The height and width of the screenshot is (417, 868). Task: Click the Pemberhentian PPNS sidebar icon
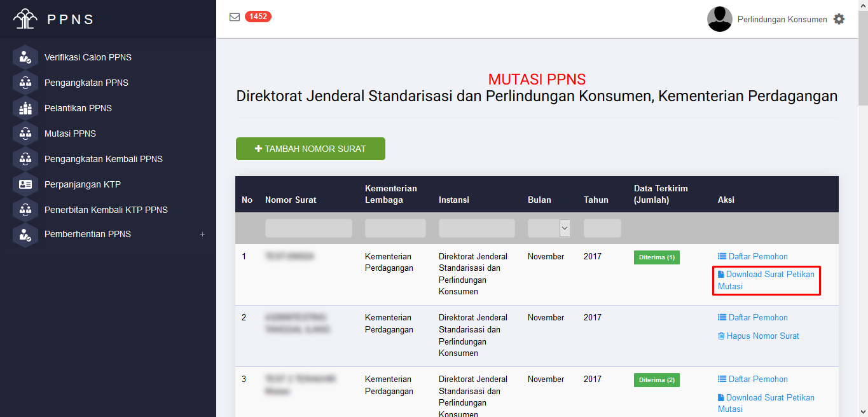tap(25, 234)
